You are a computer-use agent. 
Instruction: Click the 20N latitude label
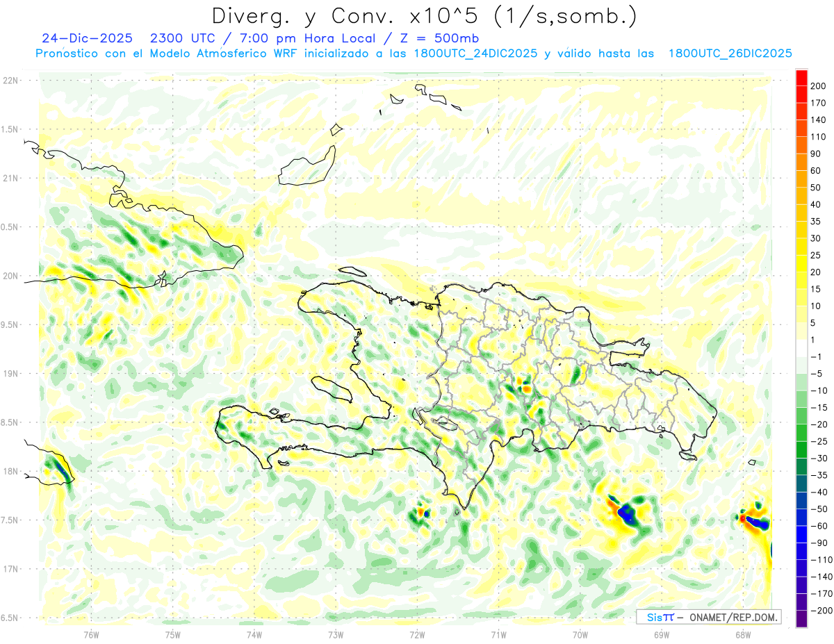(10, 276)
